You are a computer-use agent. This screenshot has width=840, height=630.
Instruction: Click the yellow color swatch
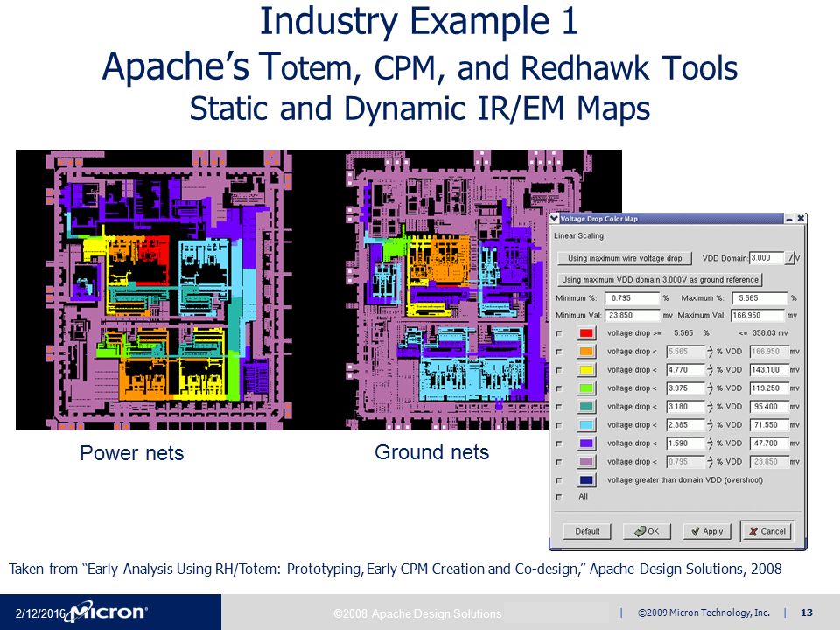point(586,369)
